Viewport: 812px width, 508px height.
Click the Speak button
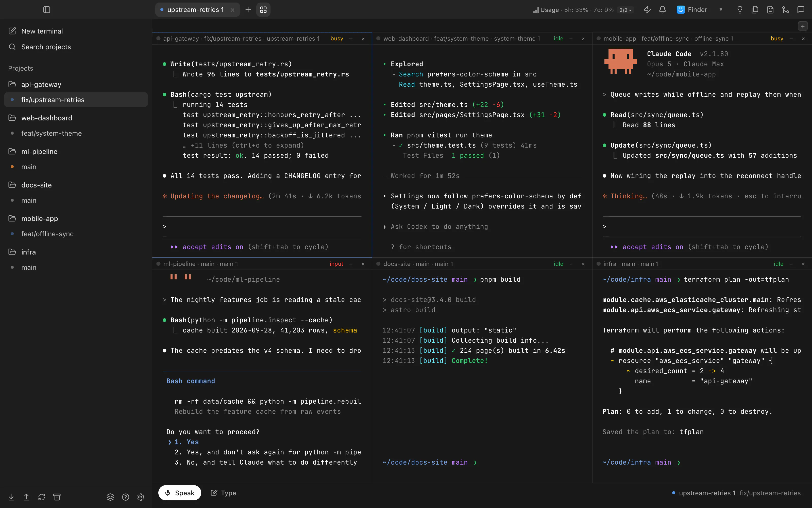point(179,493)
